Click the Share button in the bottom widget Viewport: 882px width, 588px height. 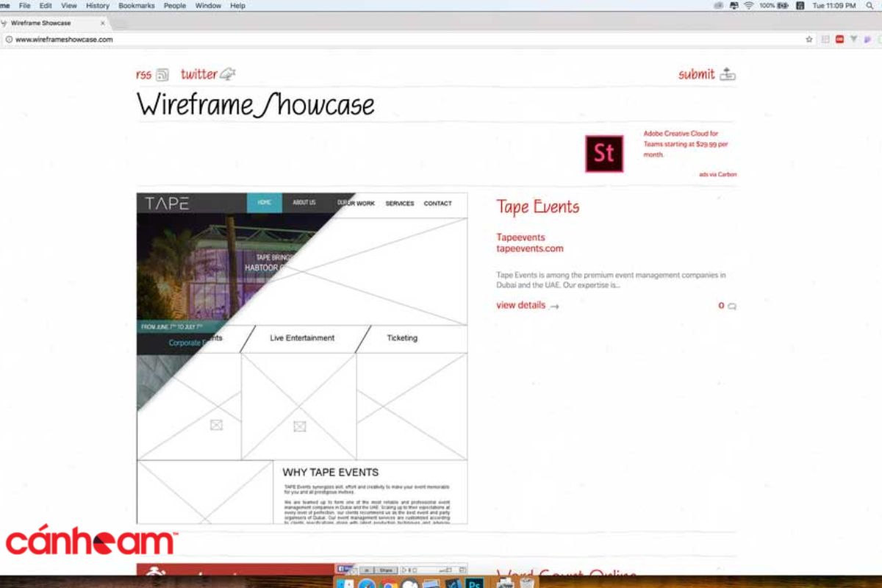(386, 570)
